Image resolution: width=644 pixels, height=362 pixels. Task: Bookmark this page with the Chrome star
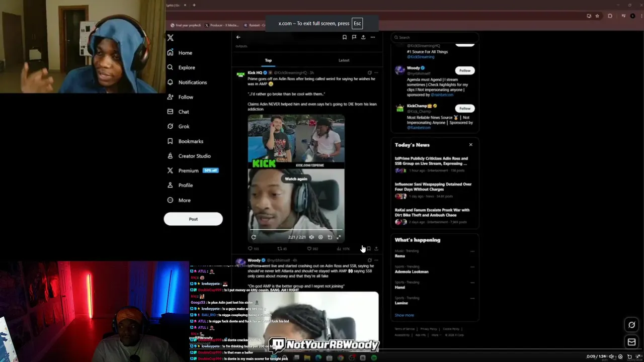[597, 16]
